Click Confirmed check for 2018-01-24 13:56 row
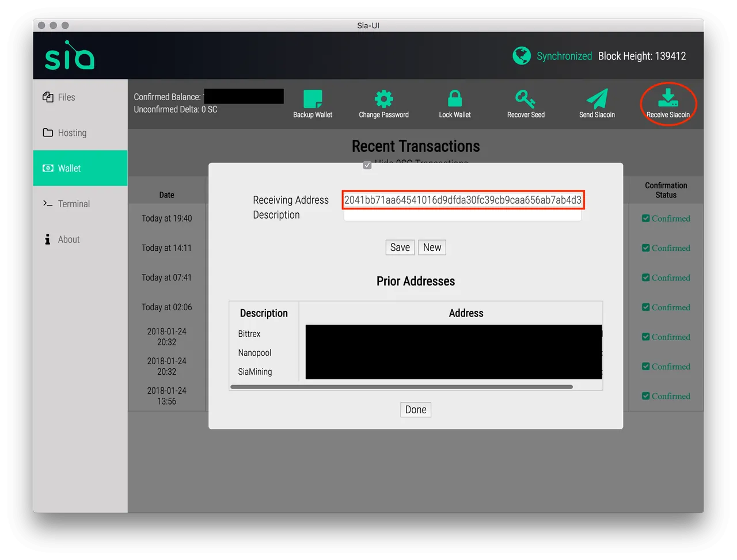The width and height of the screenshot is (737, 560). (x=646, y=396)
